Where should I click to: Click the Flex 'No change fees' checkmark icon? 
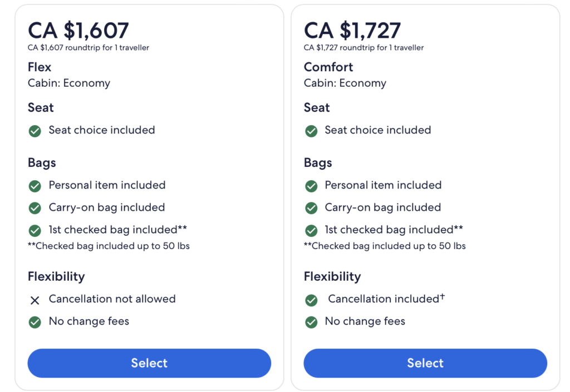[35, 322]
